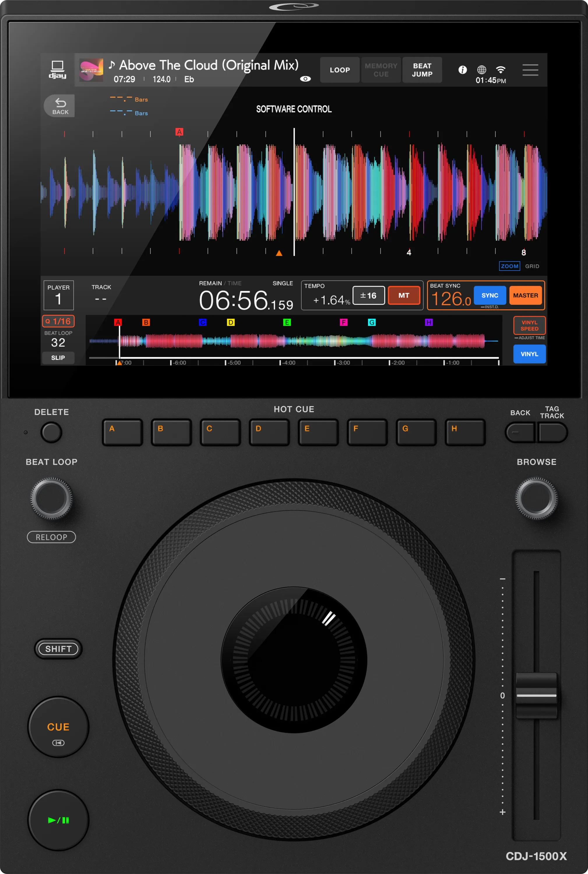The image size is (588, 874).
Task: Jump to blue hot cue C on overview
Action: (x=203, y=323)
